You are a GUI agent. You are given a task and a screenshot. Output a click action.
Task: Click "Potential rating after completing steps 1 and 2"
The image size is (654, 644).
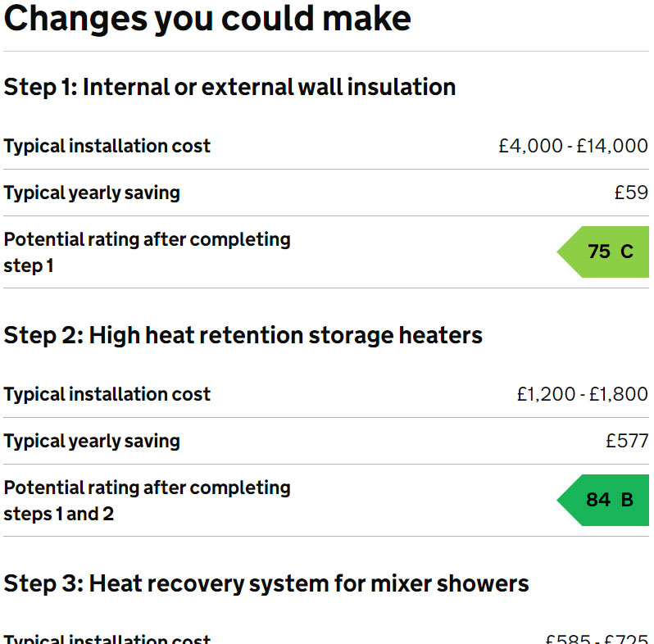click(147, 501)
